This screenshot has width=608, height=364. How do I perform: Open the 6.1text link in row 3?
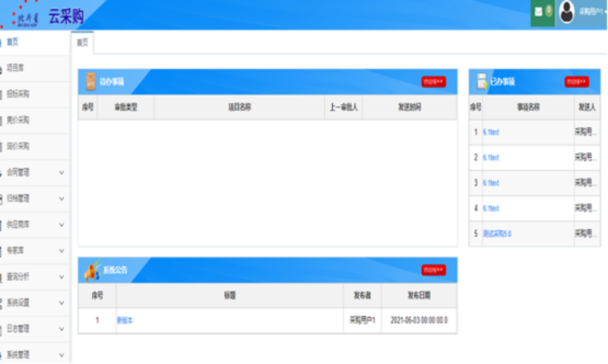[491, 183]
